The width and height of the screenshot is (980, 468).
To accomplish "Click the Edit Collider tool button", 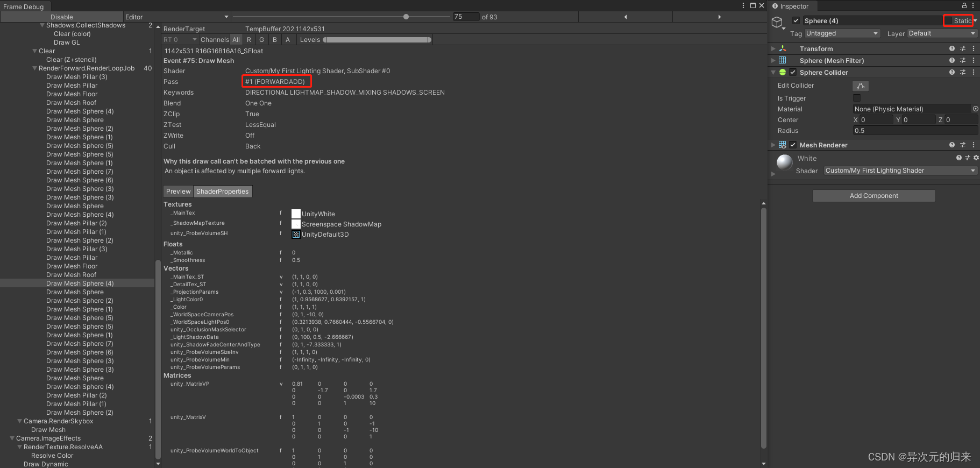I will 861,86.
